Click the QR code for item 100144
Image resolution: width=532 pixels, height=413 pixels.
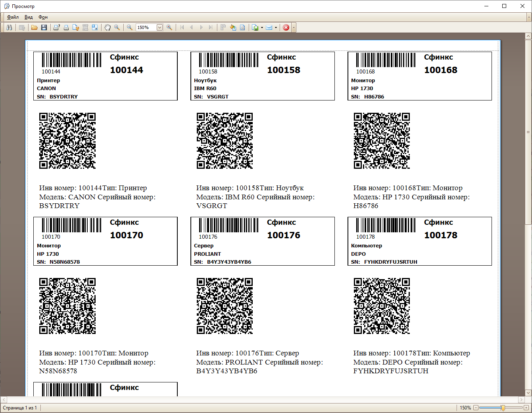click(67, 141)
